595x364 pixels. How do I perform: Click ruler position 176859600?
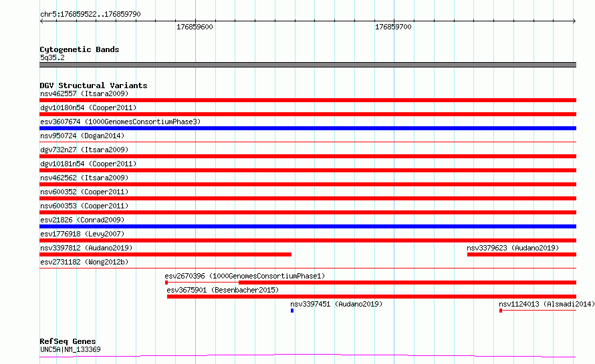(x=195, y=27)
